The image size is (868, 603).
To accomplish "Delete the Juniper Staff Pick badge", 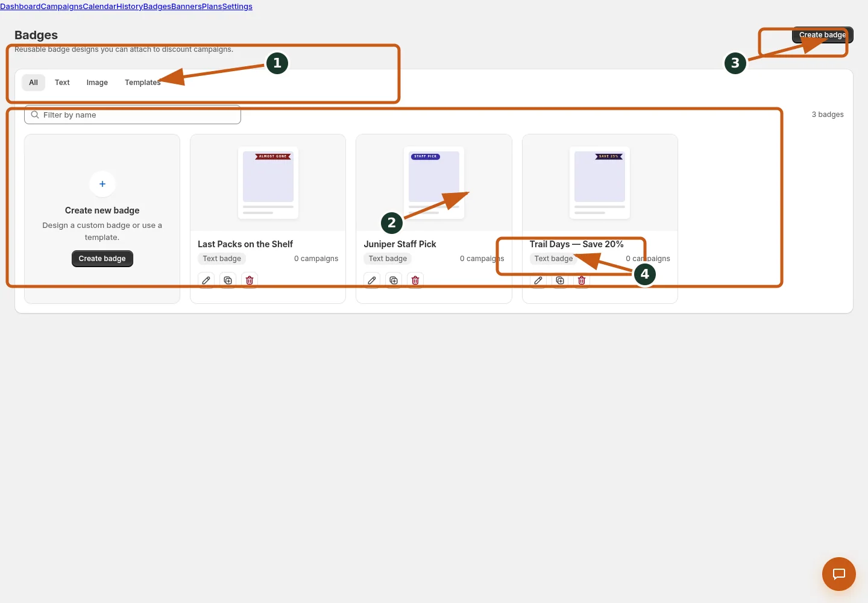I will pyautogui.click(x=415, y=280).
